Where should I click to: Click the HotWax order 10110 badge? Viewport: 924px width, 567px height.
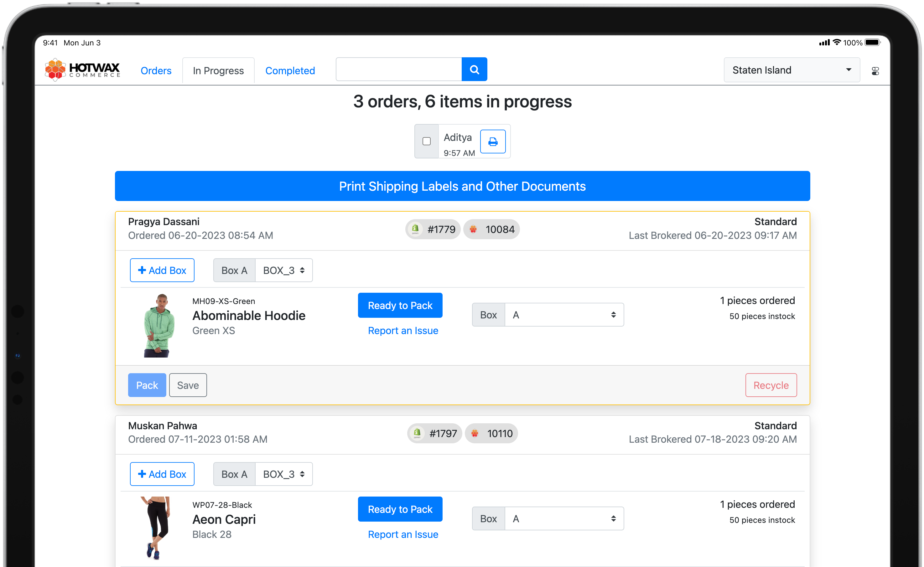point(491,433)
